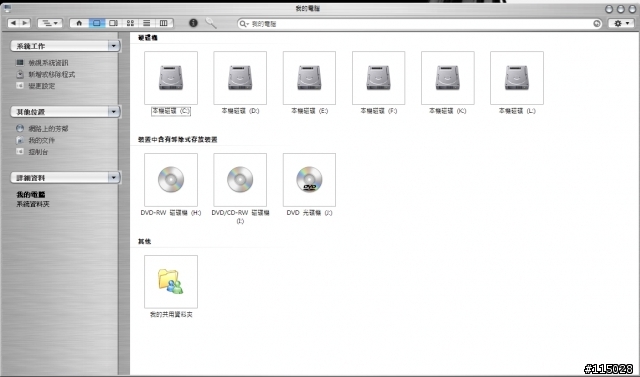640x377 pixels.
Task: Switch to the column view icon
Action: 163,23
